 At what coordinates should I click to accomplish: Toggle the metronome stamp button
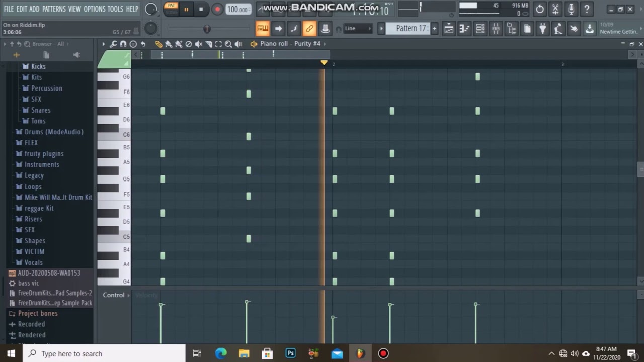(325, 29)
